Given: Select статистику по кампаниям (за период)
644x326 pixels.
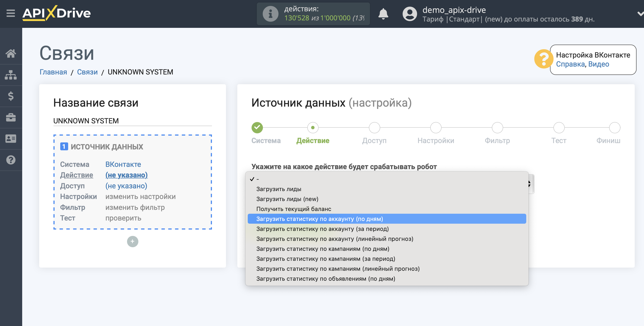Looking at the screenshot, I should pos(387,259).
